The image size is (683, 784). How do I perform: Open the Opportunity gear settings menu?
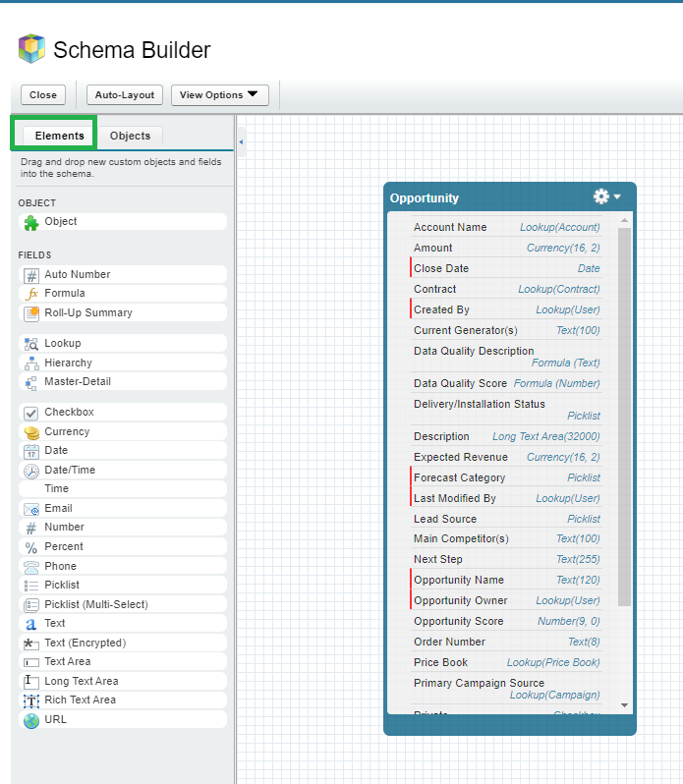click(606, 196)
